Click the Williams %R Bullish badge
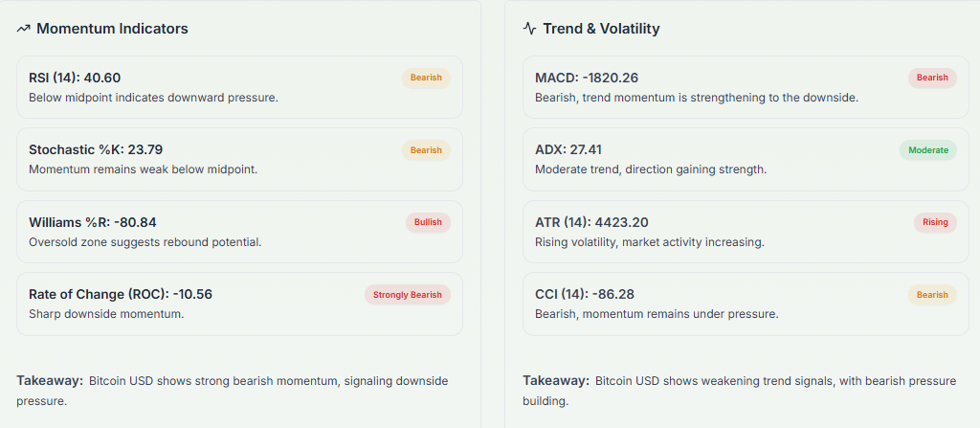980x428 pixels. 428,222
